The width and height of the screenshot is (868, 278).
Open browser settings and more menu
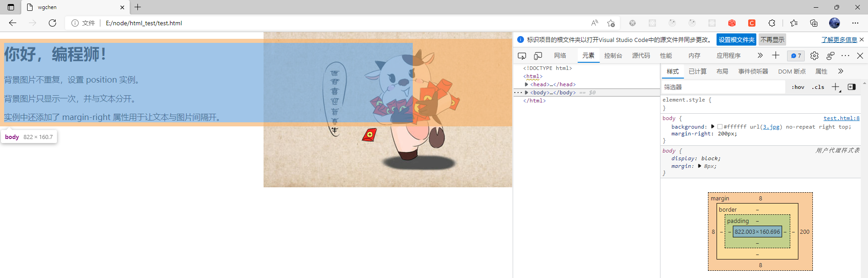click(x=855, y=23)
